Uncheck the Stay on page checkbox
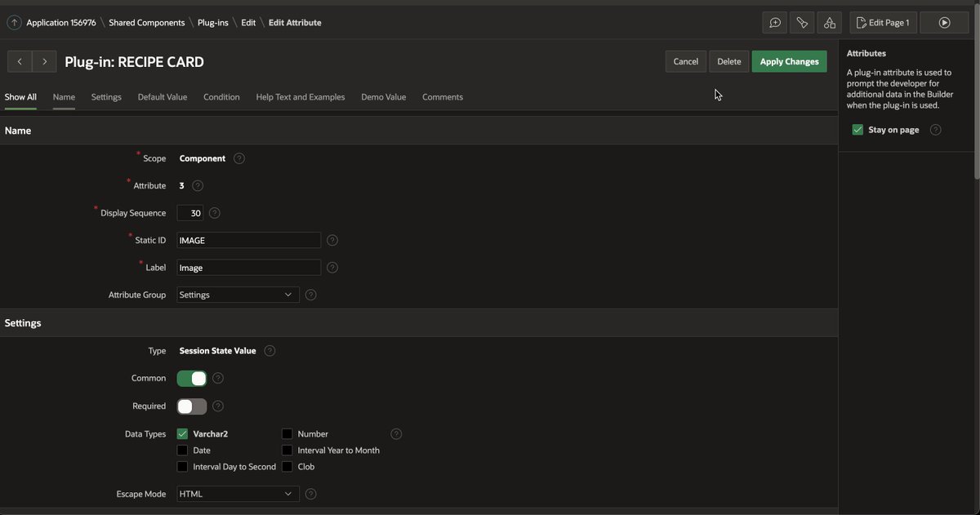This screenshot has height=515, width=980. (857, 130)
